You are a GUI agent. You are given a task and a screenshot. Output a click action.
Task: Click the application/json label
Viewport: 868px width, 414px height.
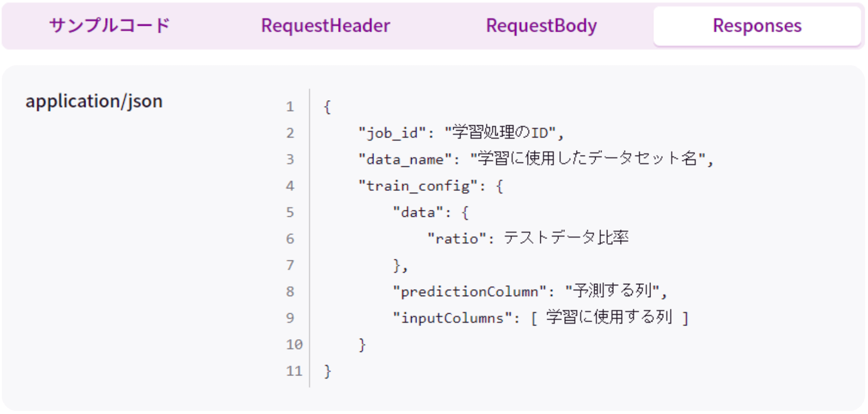point(94,101)
